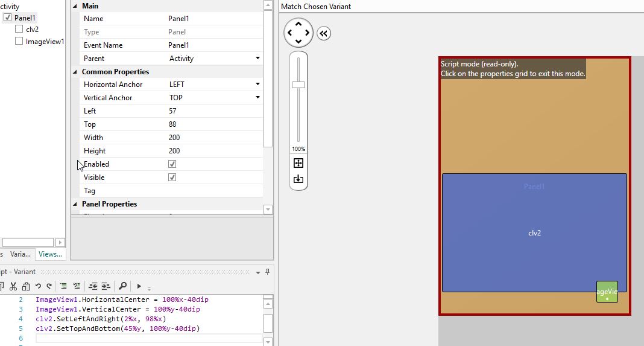Redo the script edit

[x=49, y=286]
